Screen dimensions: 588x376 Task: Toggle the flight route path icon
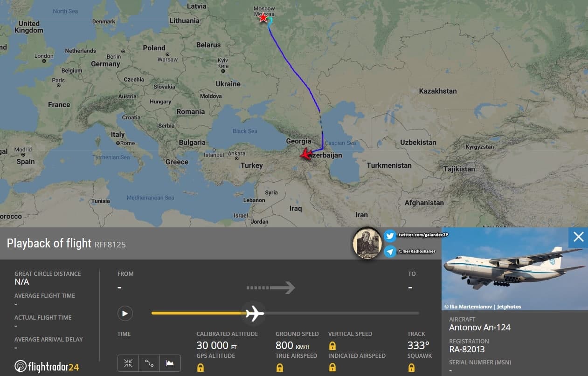point(149,363)
